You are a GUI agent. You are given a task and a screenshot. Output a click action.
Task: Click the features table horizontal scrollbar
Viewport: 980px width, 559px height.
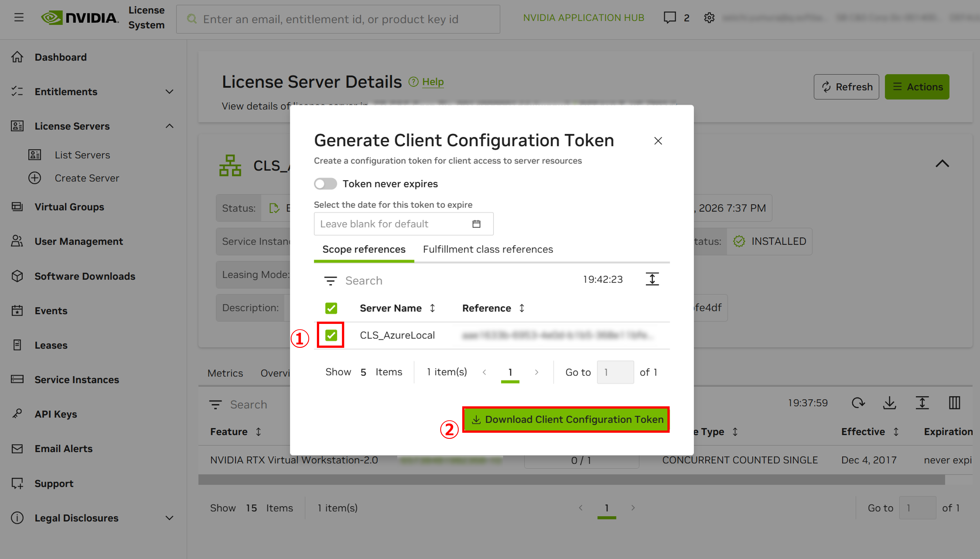click(571, 479)
